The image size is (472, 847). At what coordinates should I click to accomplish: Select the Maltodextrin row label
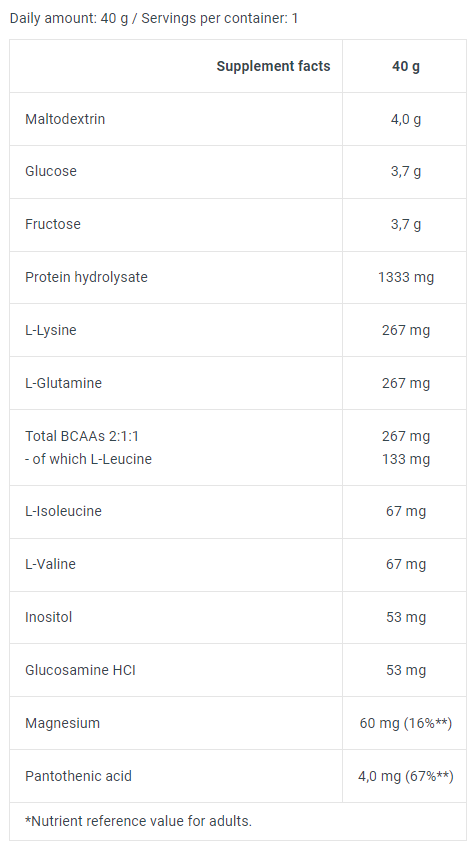[x=65, y=119]
